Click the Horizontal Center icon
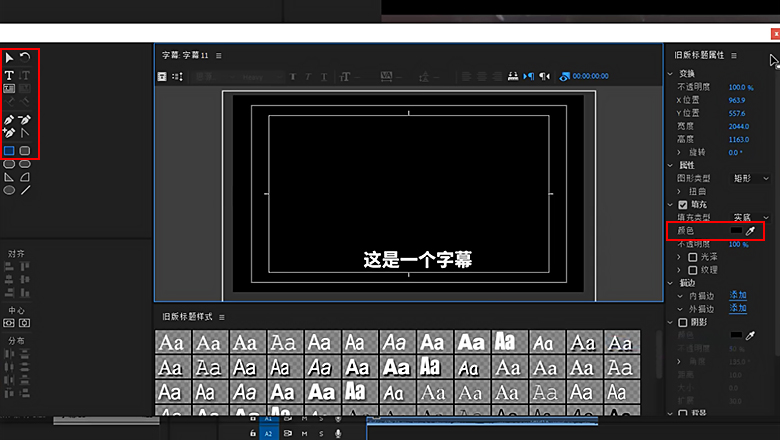The width and height of the screenshot is (780, 440). pos(9,323)
